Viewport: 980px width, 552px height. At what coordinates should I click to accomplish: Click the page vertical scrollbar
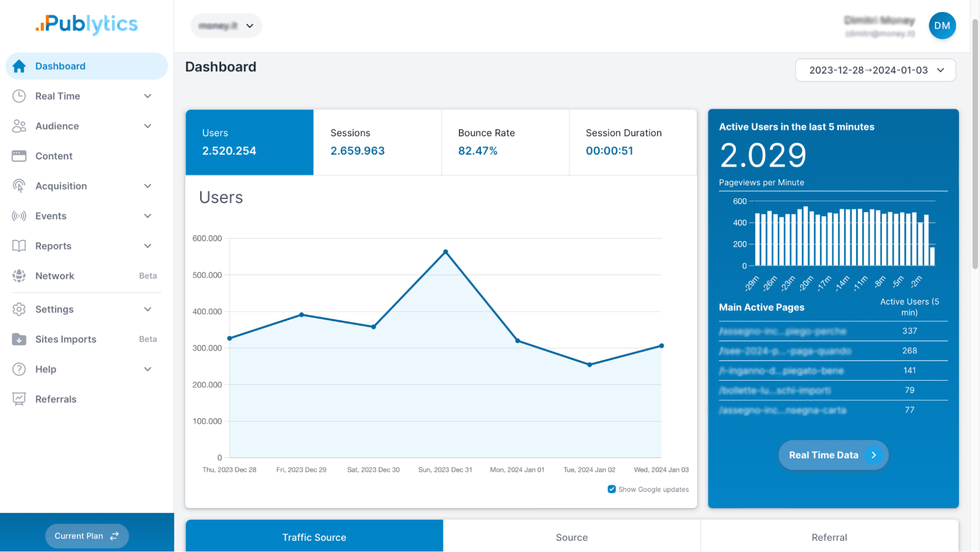(x=975, y=145)
